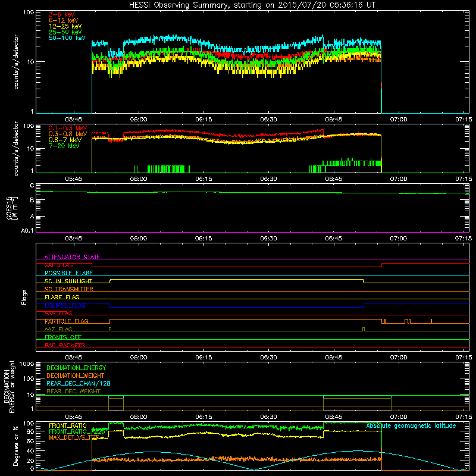The width and height of the screenshot is (476, 476).
Task: Click the Degrees or % axis label
Action: (15, 446)
